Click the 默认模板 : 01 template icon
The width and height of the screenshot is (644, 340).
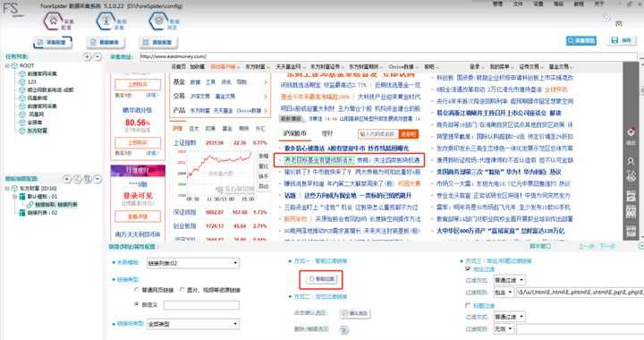[x=22, y=197]
